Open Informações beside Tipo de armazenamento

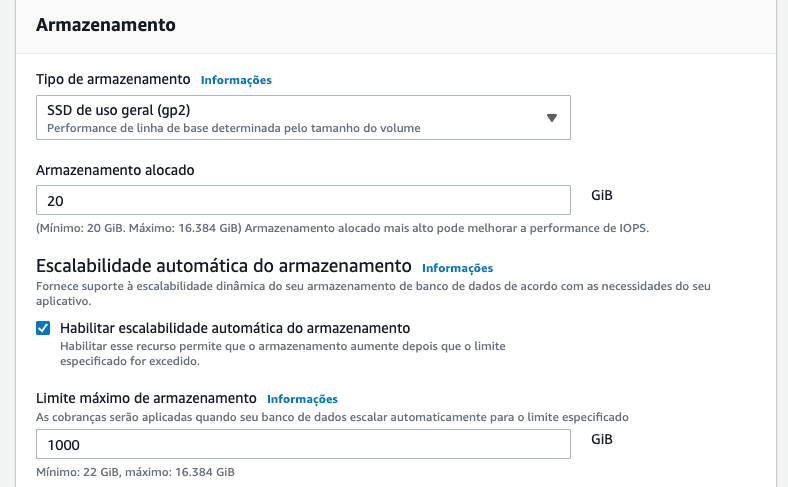click(x=236, y=80)
